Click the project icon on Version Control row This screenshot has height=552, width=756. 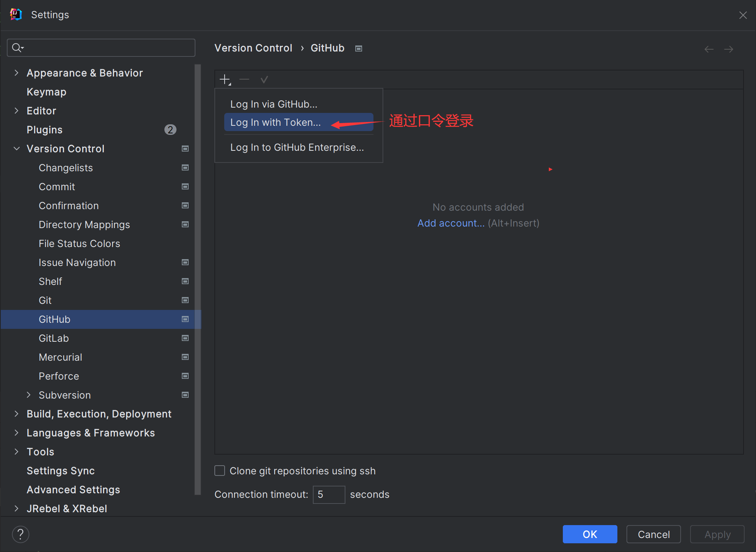point(185,149)
